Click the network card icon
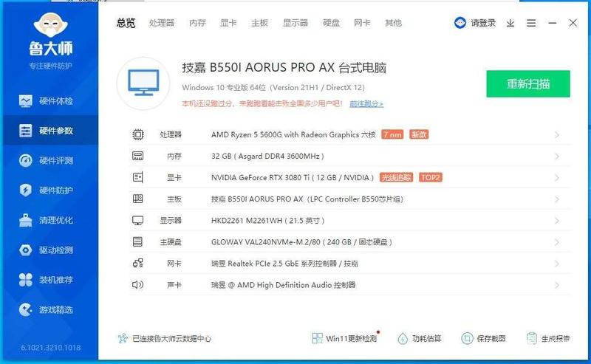Viewport: 591px width, 364px height. (138, 263)
